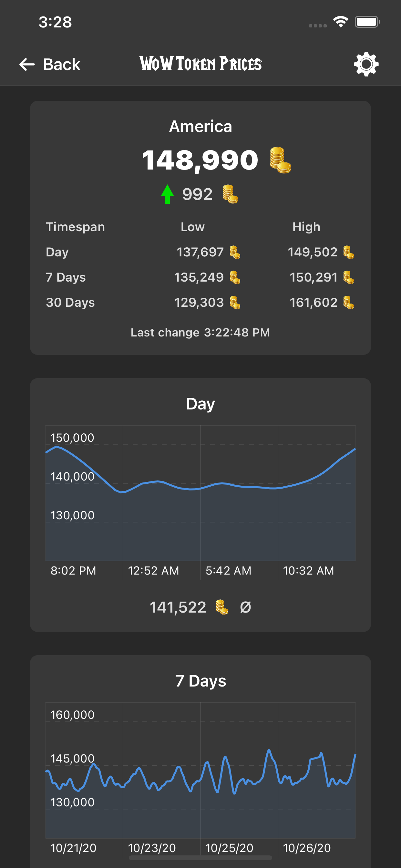Tap 10/25/20 date label
The width and height of the screenshot is (401, 868).
(x=230, y=848)
